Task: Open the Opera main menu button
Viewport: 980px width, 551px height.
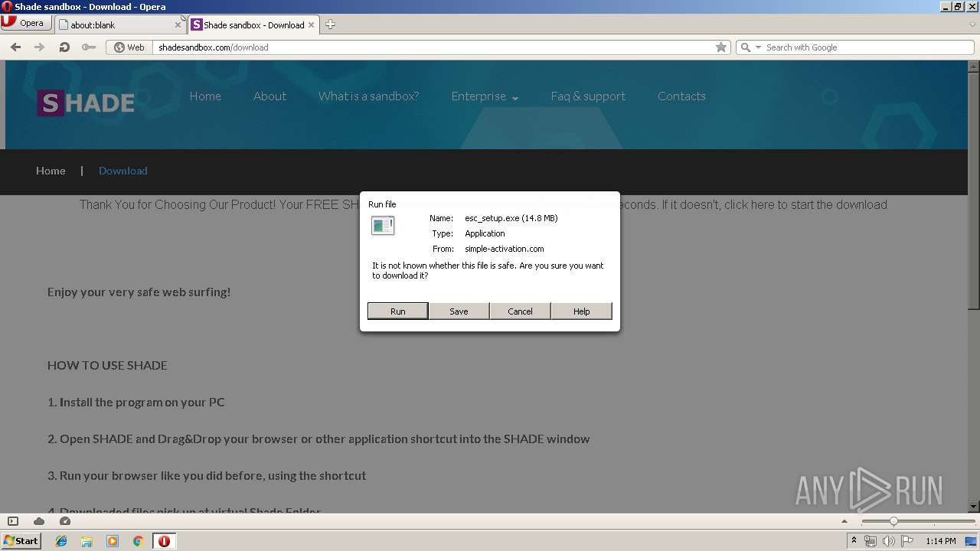Action: pos(25,23)
